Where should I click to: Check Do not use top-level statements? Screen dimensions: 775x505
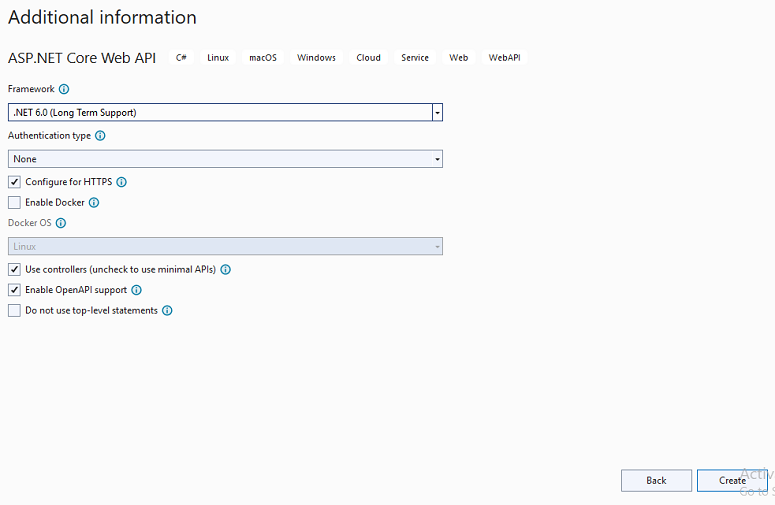(x=14, y=311)
